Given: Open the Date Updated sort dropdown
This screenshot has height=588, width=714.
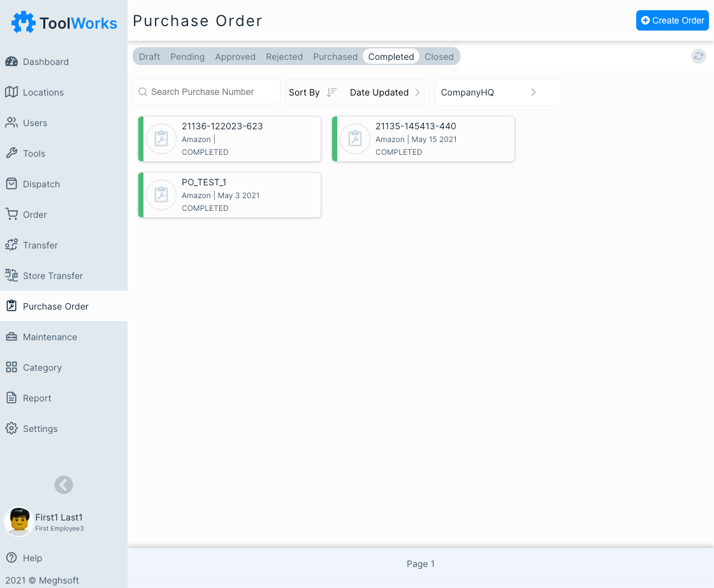Looking at the screenshot, I should [385, 92].
